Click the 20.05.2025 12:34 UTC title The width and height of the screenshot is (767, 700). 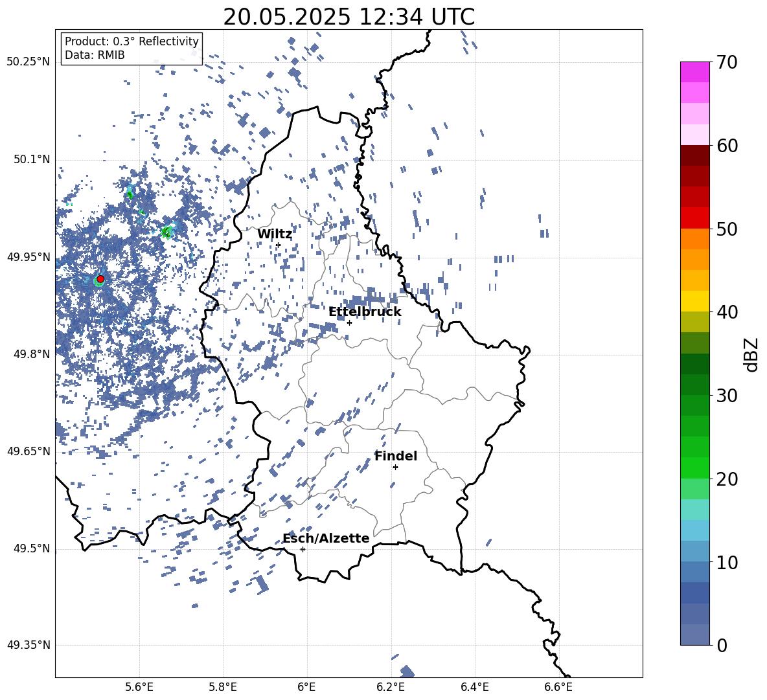click(x=349, y=17)
